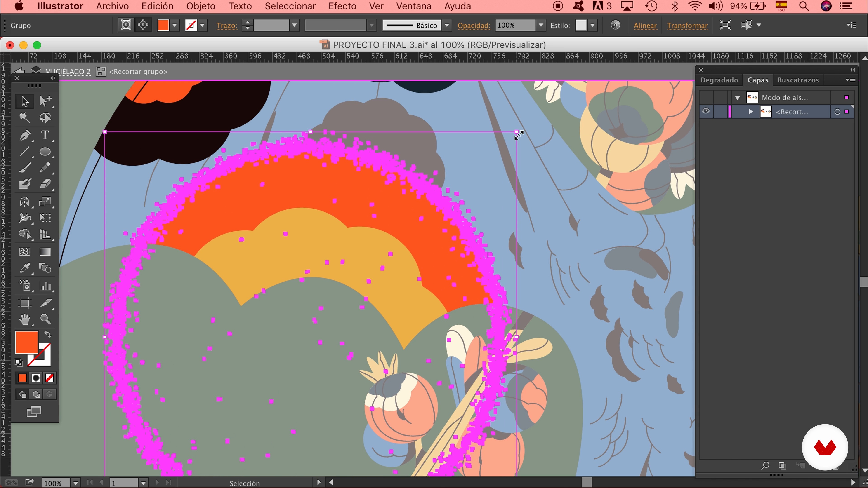Select the Eyedropper tool

pyautogui.click(x=25, y=268)
